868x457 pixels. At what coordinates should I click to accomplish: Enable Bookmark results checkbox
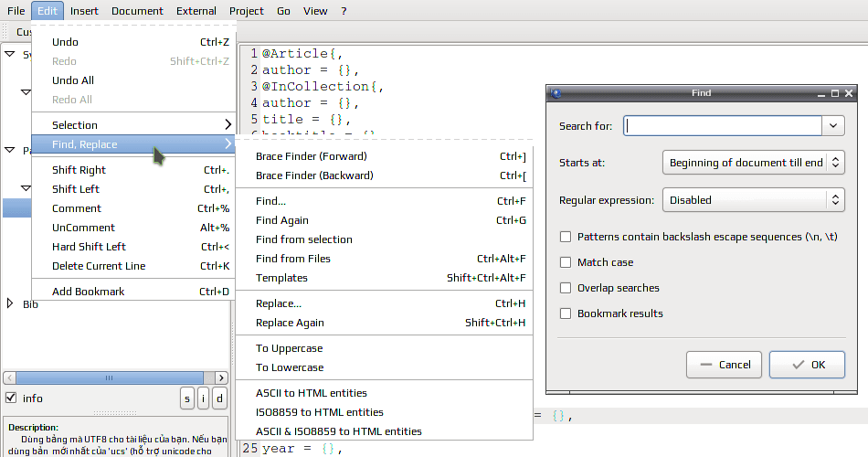click(x=566, y=314)
